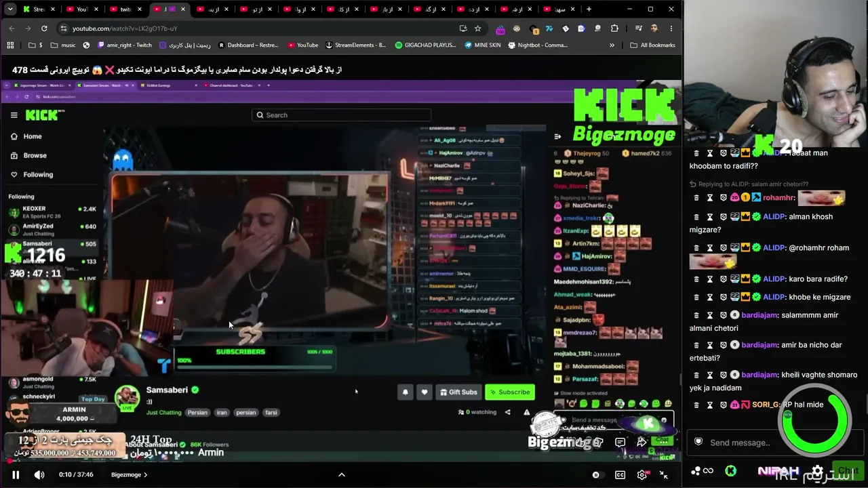Open the Kick hamburger sidebar menu
Image resolution: width=868 pixels, height=488 pixels.
[14, 115]
